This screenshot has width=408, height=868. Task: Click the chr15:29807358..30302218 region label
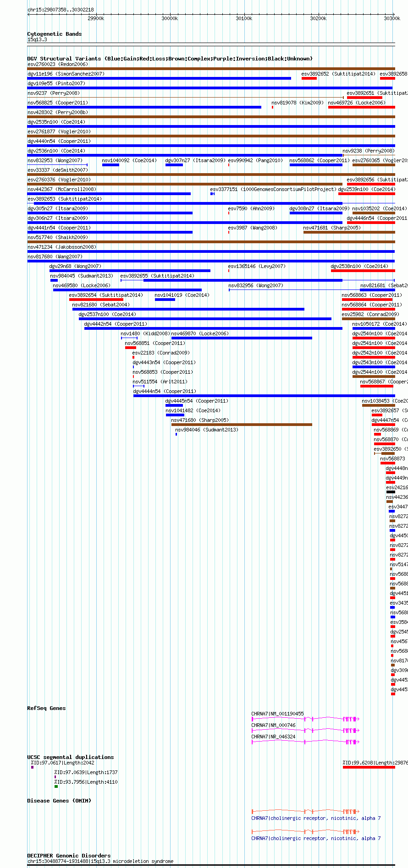tap(61, 10)
